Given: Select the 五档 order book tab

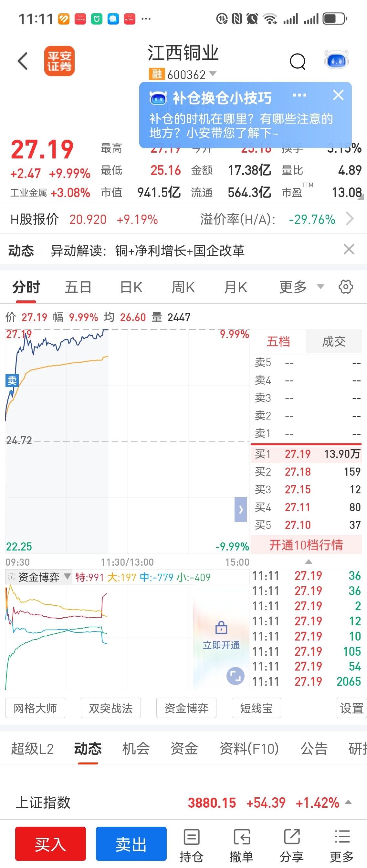Looking at the screenshot, I should [x=278, y=342].
